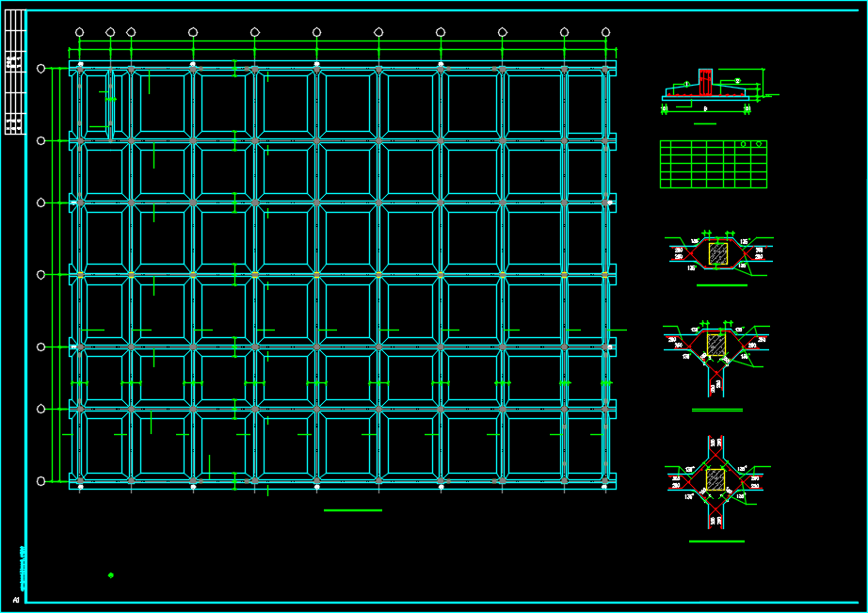
Task: Click the small green marker below the plan
Action: point(111,574)
